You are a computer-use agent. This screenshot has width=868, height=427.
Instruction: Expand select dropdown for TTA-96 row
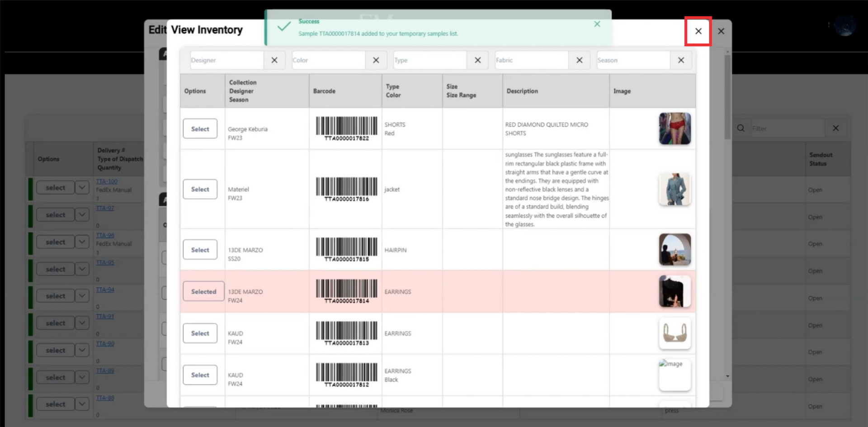pyautogui.click(x=82, y=242)
